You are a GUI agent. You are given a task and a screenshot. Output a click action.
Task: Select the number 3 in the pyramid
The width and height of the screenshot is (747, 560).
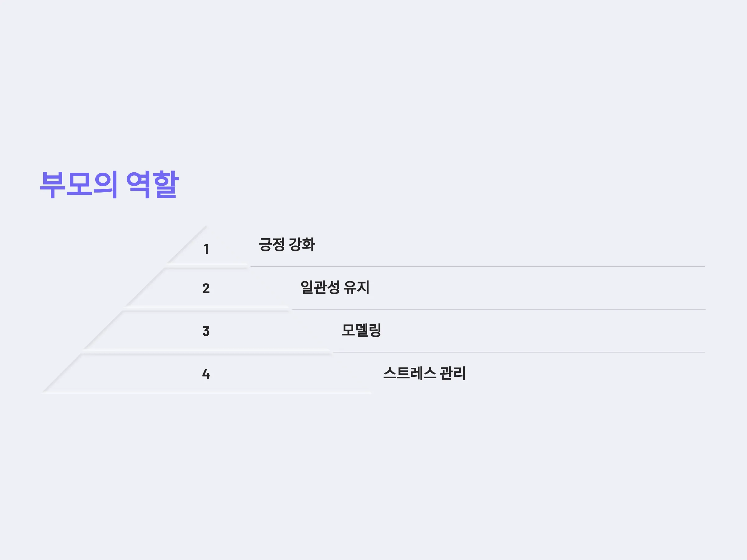(206, 331)
